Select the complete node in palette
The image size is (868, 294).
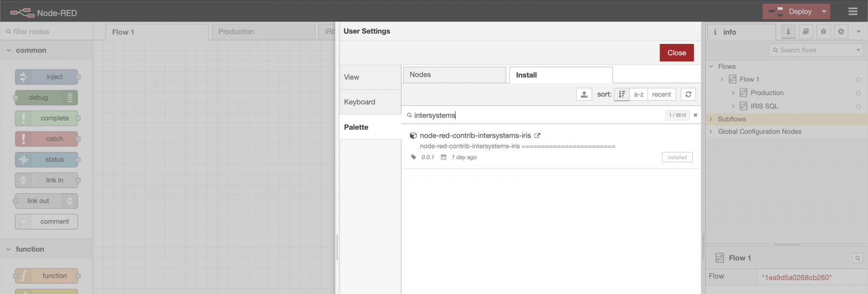click(47, 118)
